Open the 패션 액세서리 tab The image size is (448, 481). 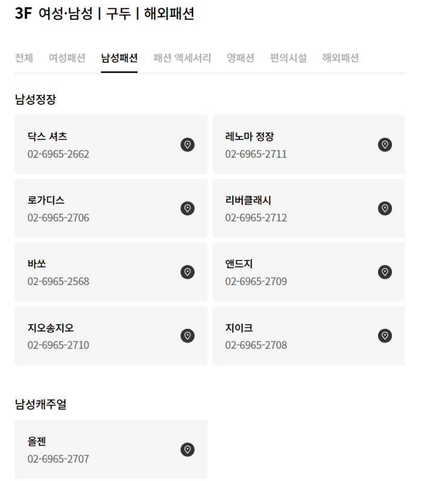(182, 58)
